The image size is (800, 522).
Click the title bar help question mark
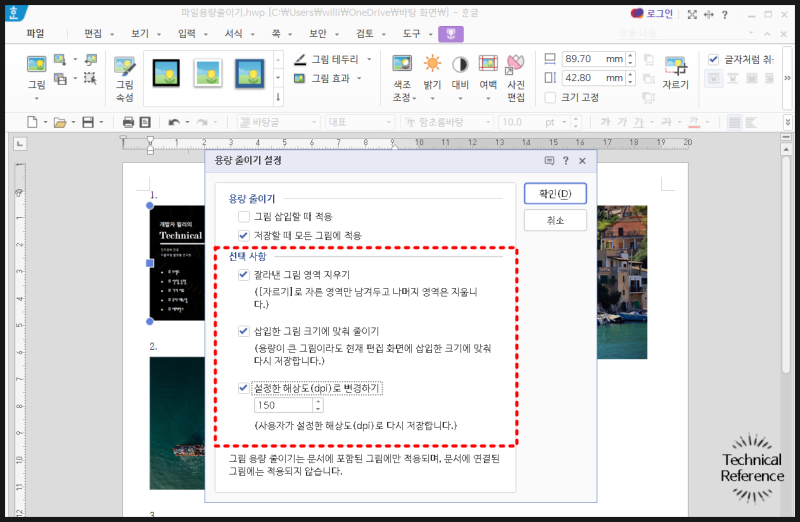point(725,14)
